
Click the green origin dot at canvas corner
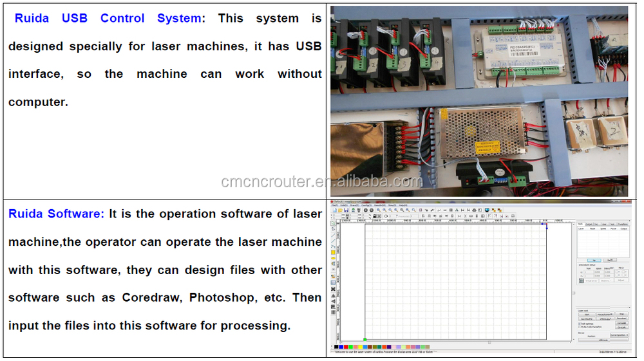pos(365,339)
